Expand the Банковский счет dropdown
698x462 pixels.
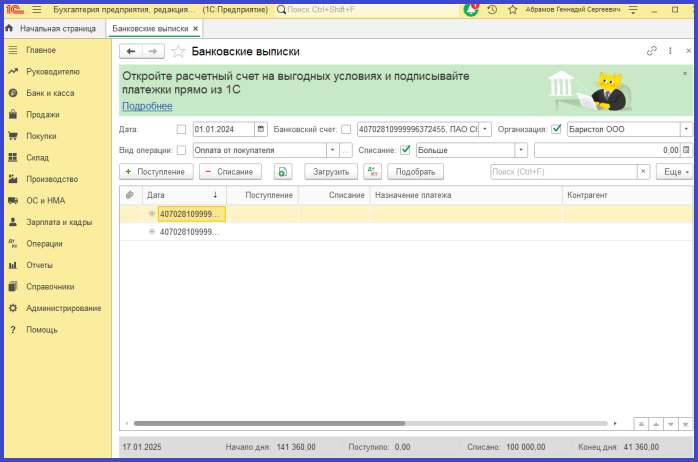pyautogui.click(x=485, y=129)
